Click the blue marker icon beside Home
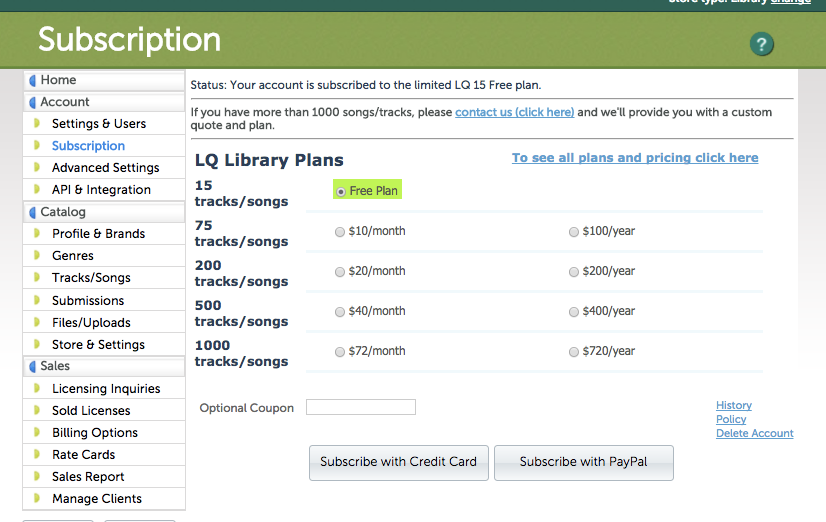The width and height of the screenshot is (826, 522). coord(32,80)
